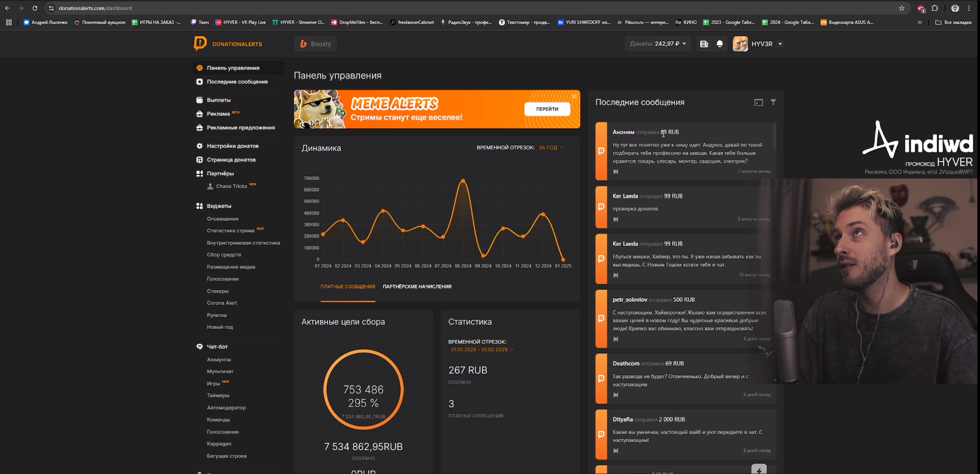Open the ЗА ГОД time range dropdown

pyautogui.click(x=551, y=148)
